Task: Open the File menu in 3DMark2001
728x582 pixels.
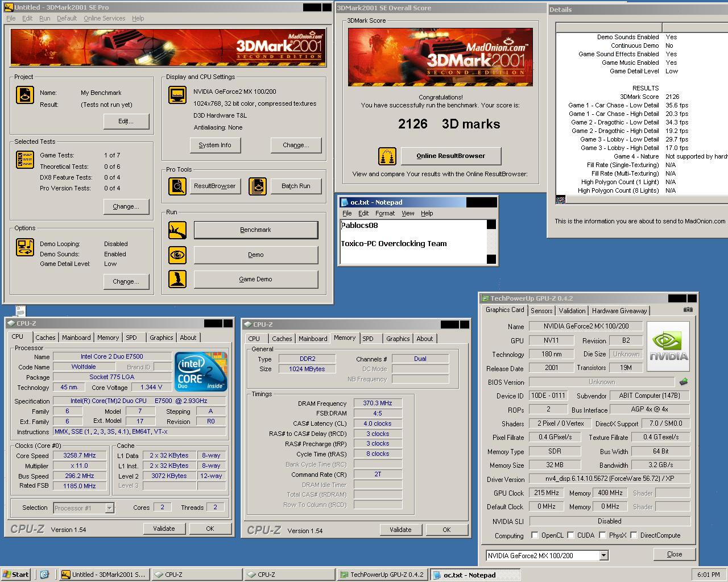Action: tap(11, 18)
